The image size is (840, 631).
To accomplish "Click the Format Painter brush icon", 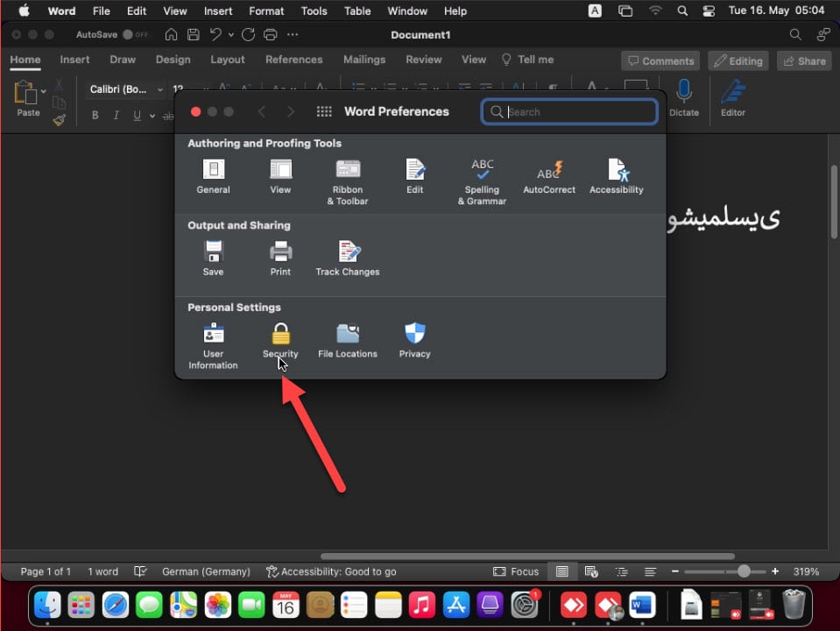I will coord(60,120).
